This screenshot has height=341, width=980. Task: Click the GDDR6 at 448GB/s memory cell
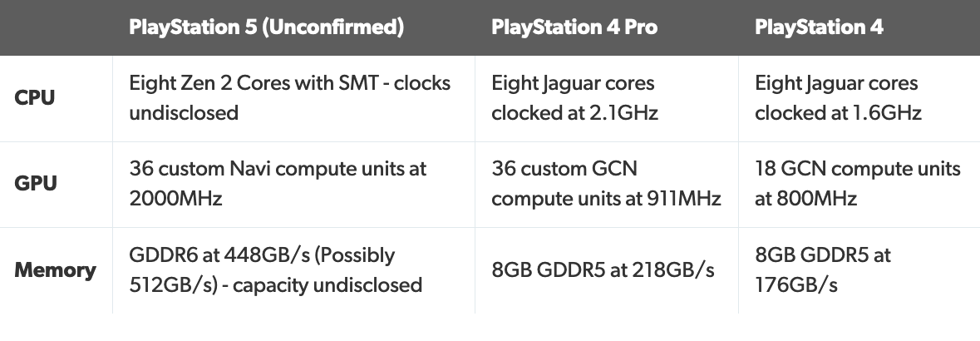[293, 270]
